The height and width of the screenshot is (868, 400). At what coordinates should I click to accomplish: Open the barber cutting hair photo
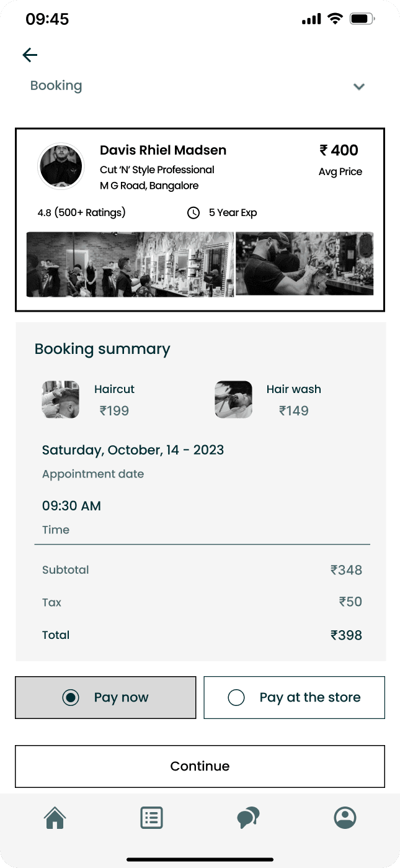pos(304,263)
